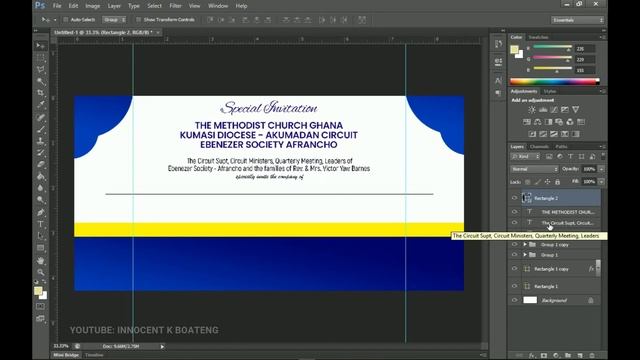Open the Fill slider dropdown arrow
The width and height of the screenshot is (640, 360).
pos(601,182)
